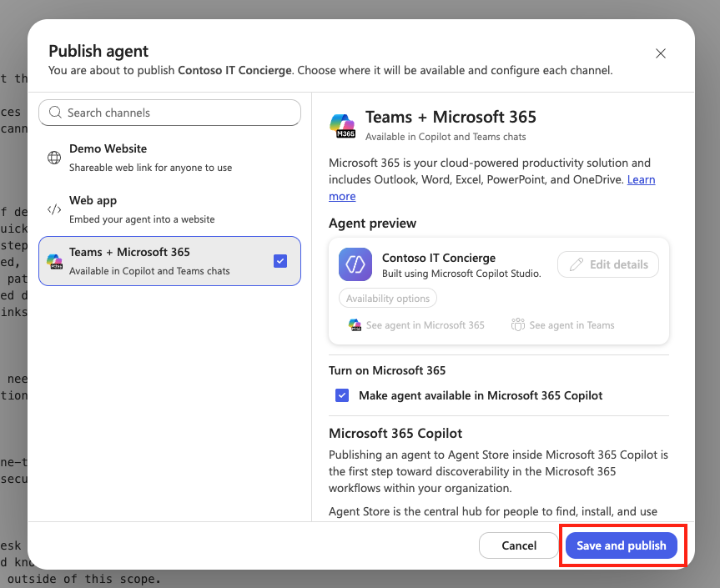This screenshot has height=588, width=720.
Task: Click See agent in Microsoft 365
Action: [x=416, y=325]
